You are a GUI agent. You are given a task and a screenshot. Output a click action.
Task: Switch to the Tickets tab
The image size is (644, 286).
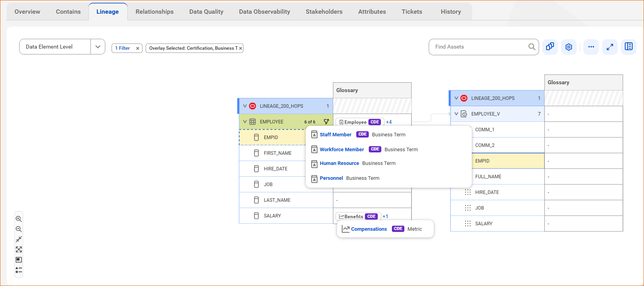[x=412, y=12]
